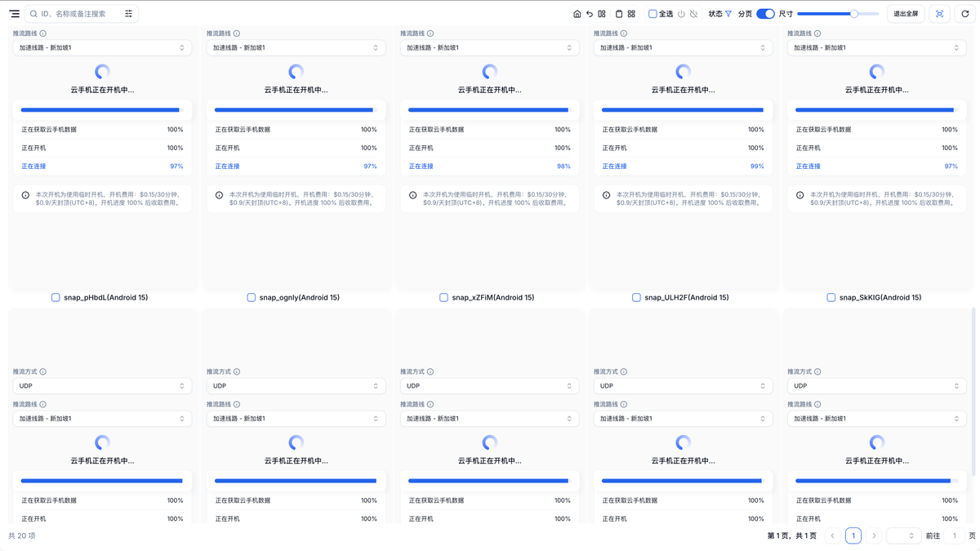Viewport: 980px width, 551px height.
Task: Click boot progress bar above snap_SkKIG
Action: click(x=876, y=109)
